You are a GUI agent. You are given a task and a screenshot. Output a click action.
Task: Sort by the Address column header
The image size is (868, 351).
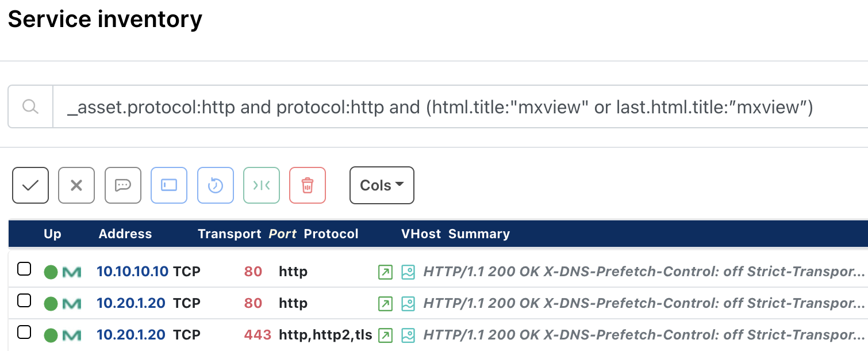(x=125, y=234)
